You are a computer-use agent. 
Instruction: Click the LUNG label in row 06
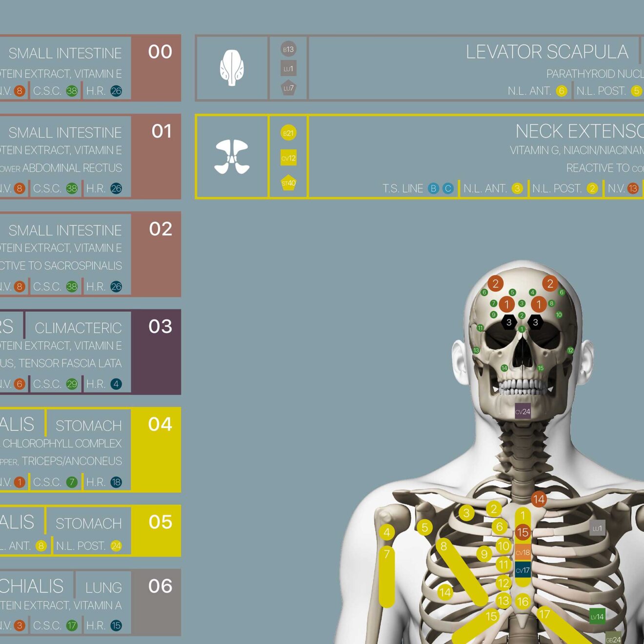pyautogui.click(x=103, y=587)
